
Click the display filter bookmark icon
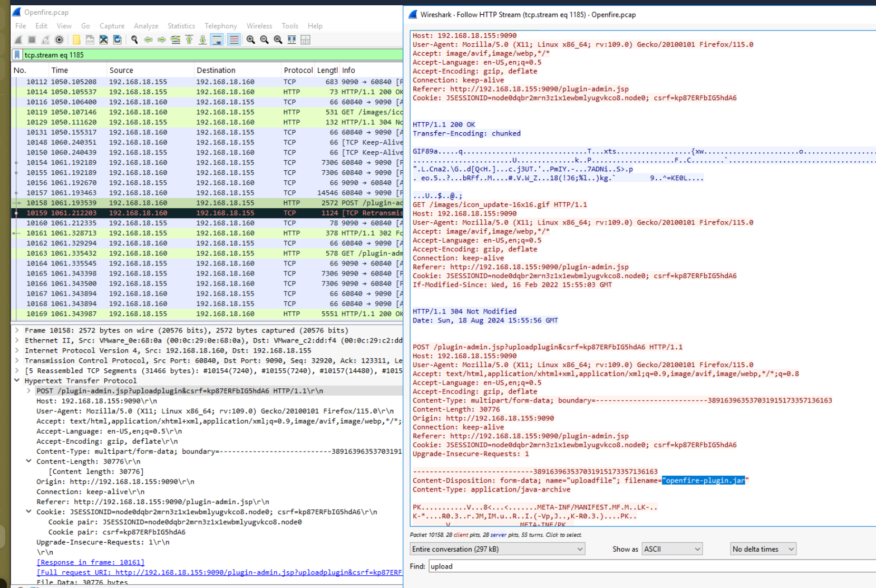point(17,55)
